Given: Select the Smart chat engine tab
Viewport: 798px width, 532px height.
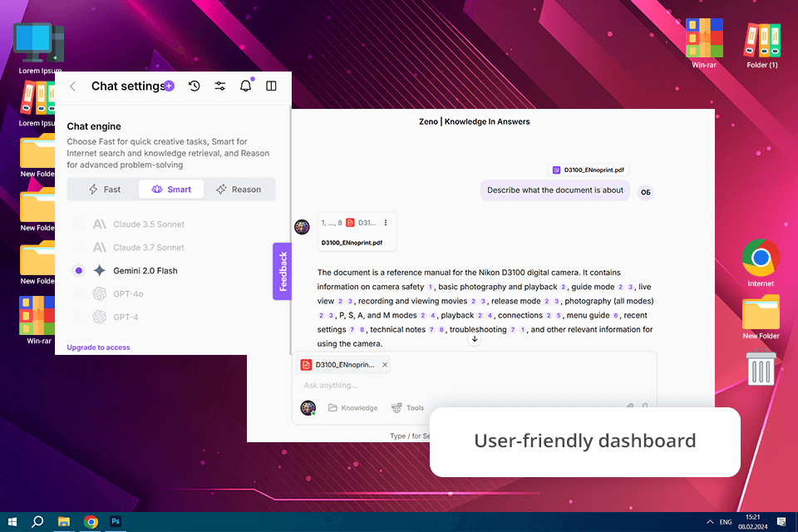Looking at the screenshot, I should [171, 190].
